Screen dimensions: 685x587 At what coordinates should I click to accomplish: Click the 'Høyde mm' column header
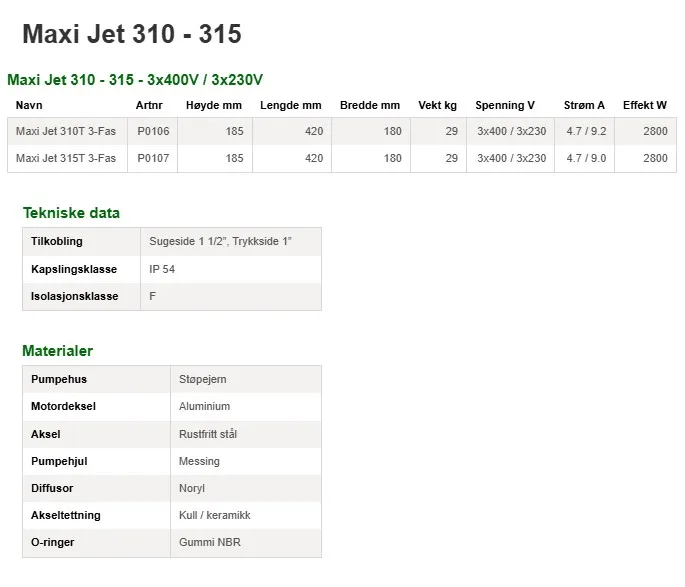214,105
